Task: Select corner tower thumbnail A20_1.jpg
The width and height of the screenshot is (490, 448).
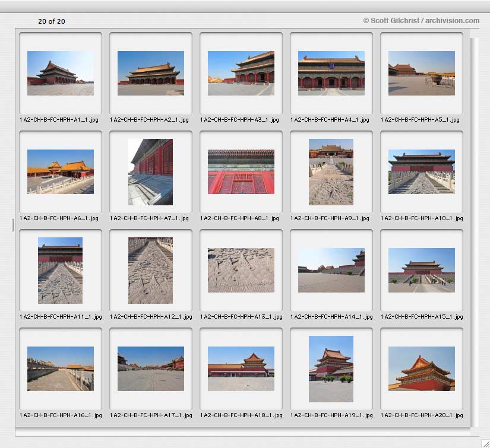Action: pos(422,368)
